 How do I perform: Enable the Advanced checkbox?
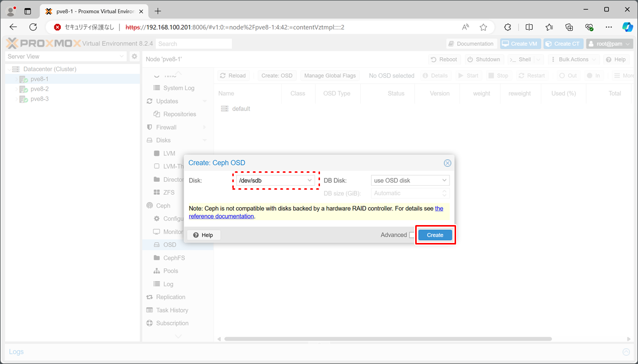[412, 235]
